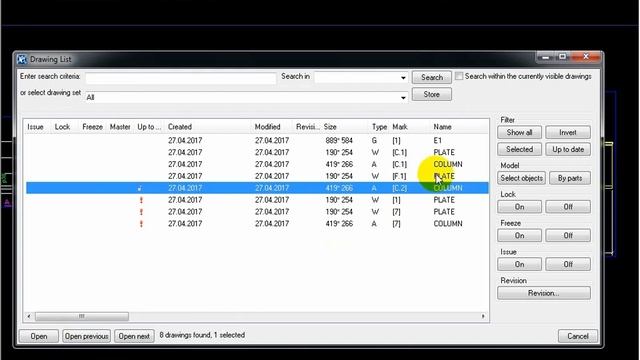Minimize the Drawing List dialog window

546,56
